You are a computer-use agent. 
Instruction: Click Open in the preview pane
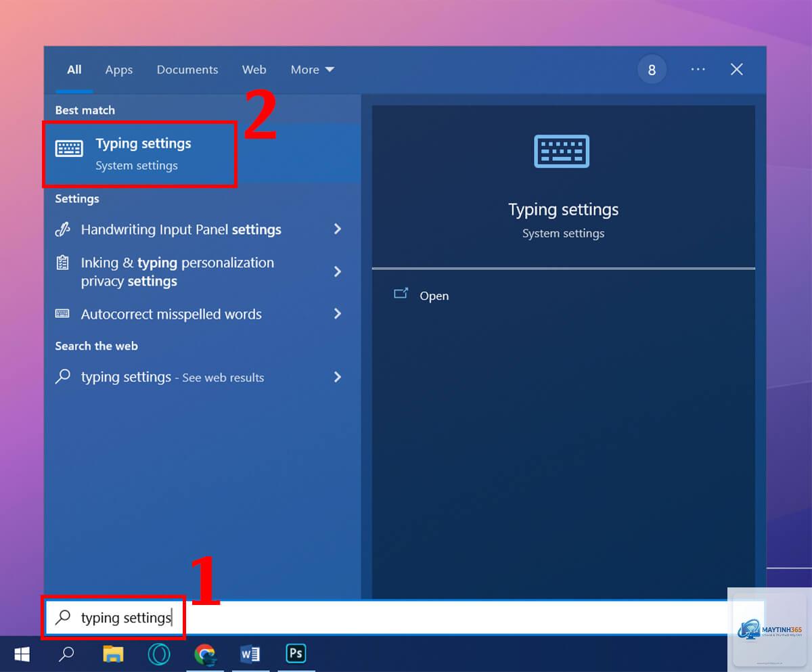click(x=434, y=296)
